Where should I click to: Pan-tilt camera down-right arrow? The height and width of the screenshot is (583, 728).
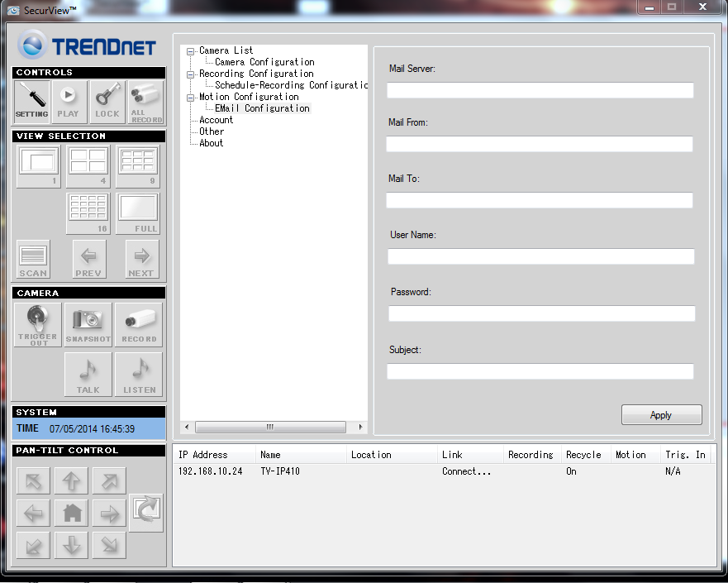coord(110,545)
